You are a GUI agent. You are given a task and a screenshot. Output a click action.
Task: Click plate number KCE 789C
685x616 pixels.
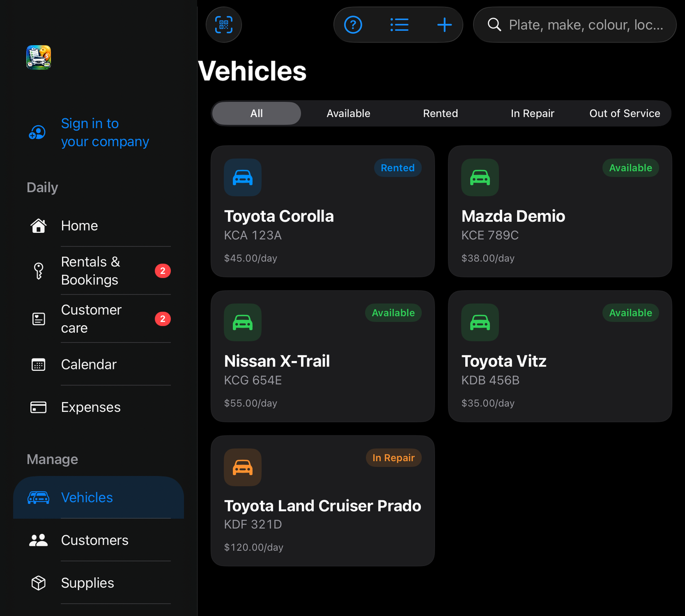click(x=490, y=235)
